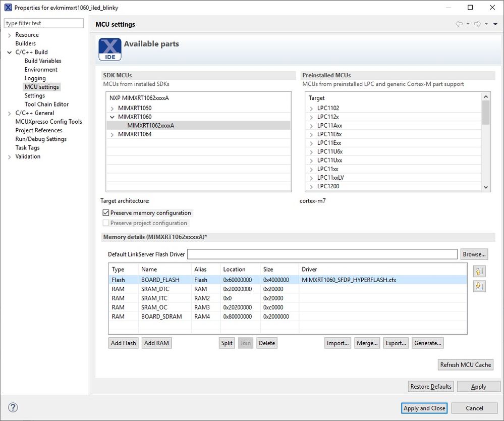Collapse the C/C++ Build tree node
504x421 pixels.
tap(9, 52)
